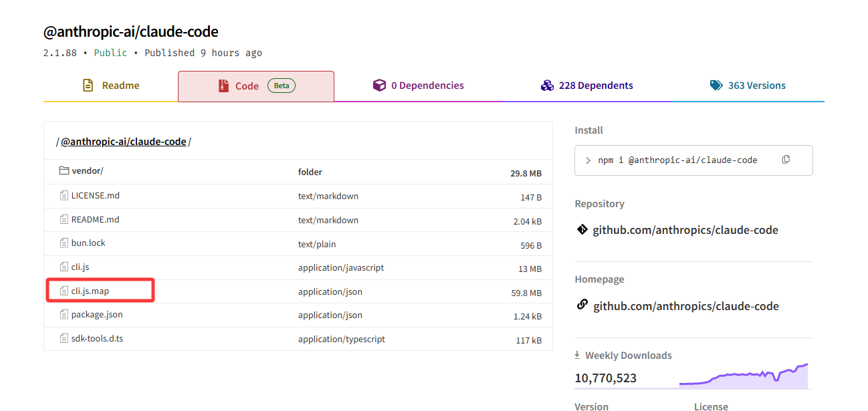
Task: Click the git icon next to the repository link
Action: [582, 230]
